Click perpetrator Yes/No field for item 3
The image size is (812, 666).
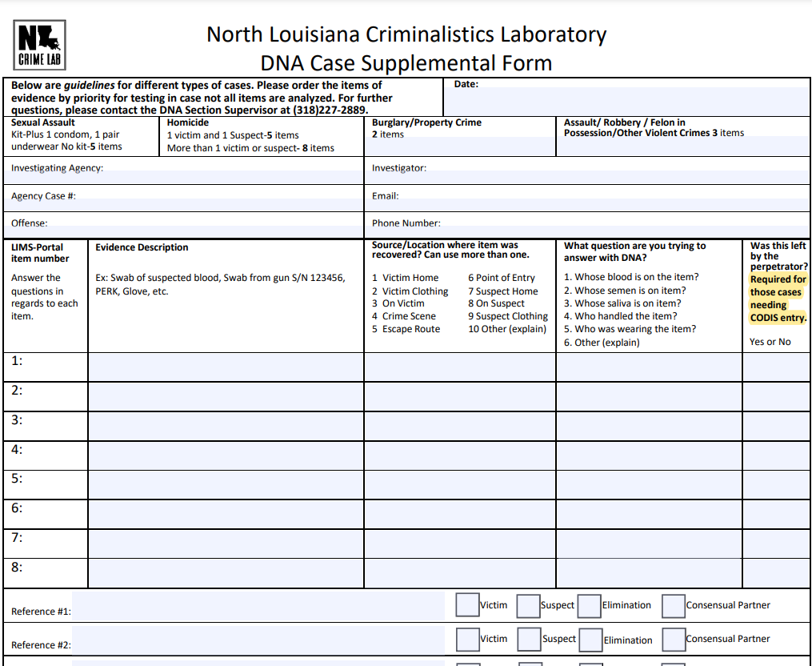[x=776, y=427]
